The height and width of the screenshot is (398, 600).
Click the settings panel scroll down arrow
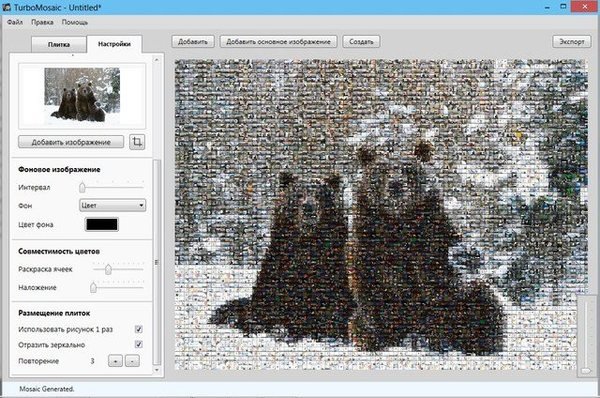coord(157,370)
